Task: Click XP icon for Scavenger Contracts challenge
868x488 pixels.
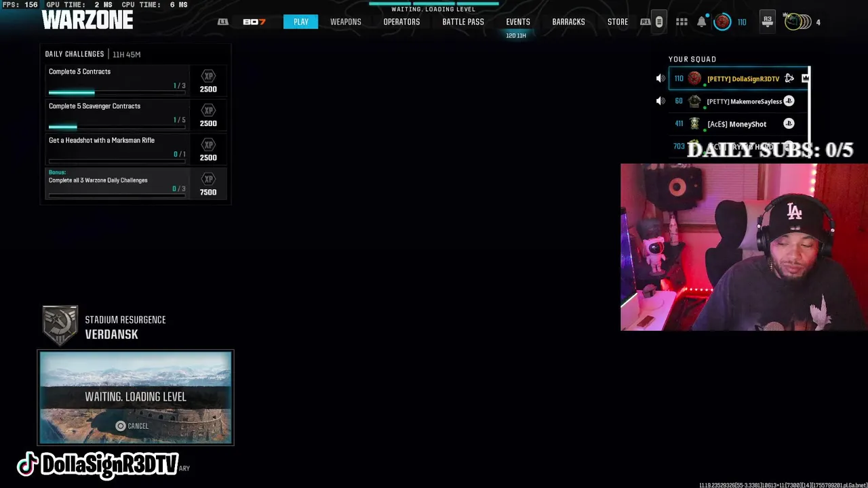Action: click(x=208, y=110)
